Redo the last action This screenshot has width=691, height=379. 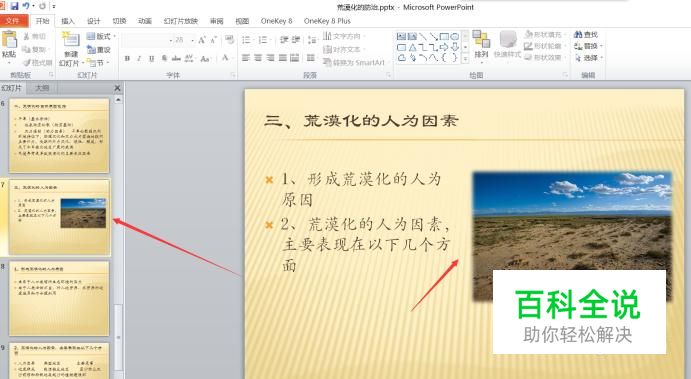(43, 6)
